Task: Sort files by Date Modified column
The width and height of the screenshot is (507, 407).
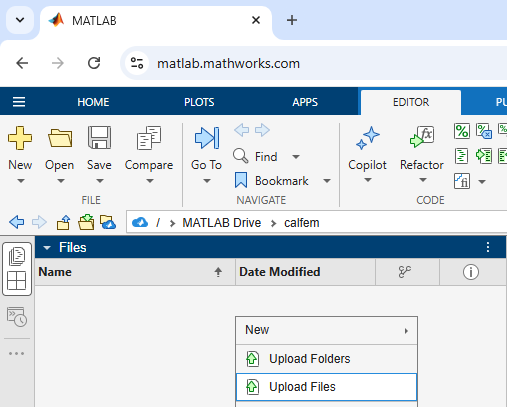Action: click(x=305, y=272)
